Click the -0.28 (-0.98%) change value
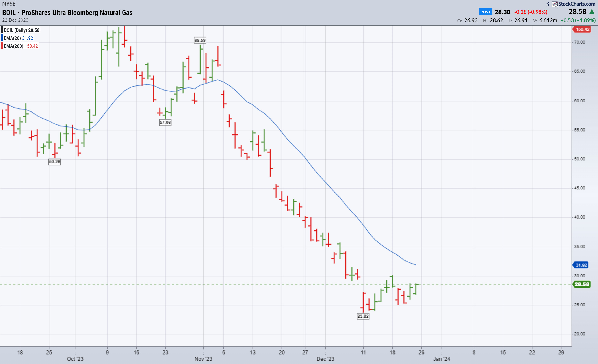Viewport: 598px width, 364px height. click(531, 12)
